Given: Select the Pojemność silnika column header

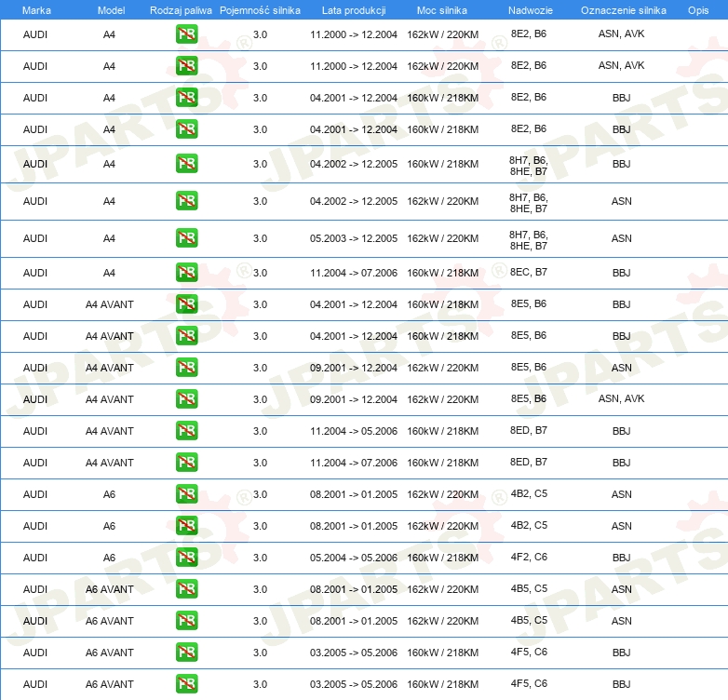Looking at the screenshot, I should point(260,9).
